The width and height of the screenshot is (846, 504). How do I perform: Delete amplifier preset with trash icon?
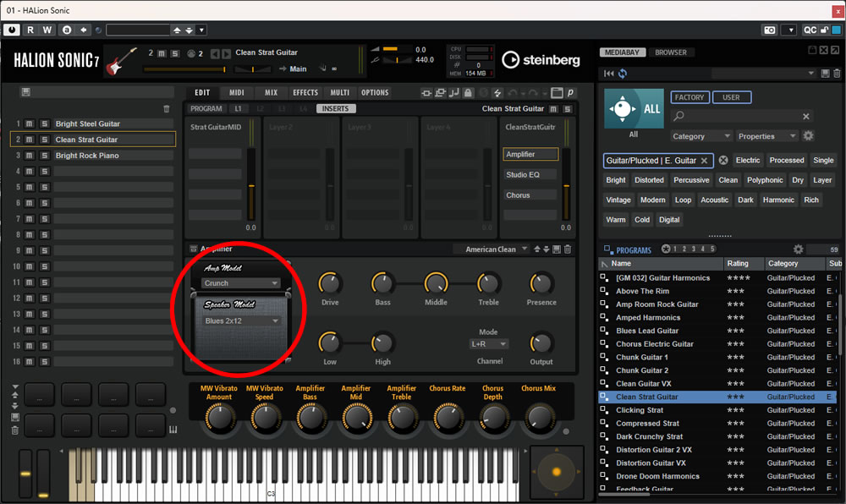[568, 249]
